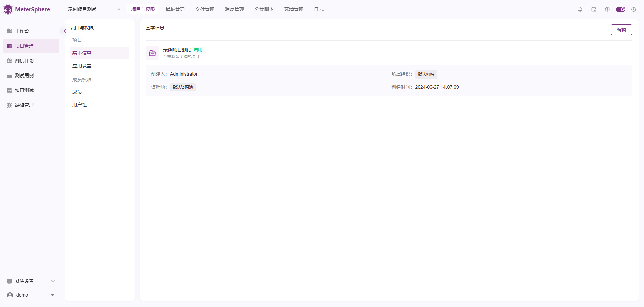644x307 pixels.
Task: Open the demo user dropdown
Action: point(31,295)
